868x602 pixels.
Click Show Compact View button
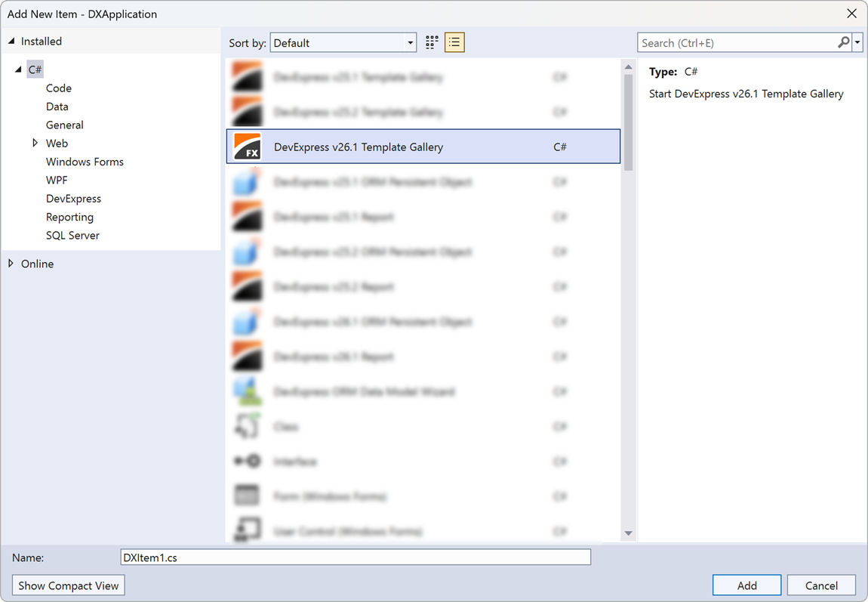point(69,585)
